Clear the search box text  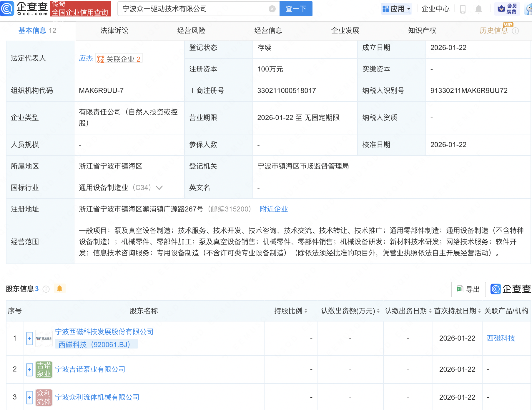pyautogui.click(x=272, y=9)
